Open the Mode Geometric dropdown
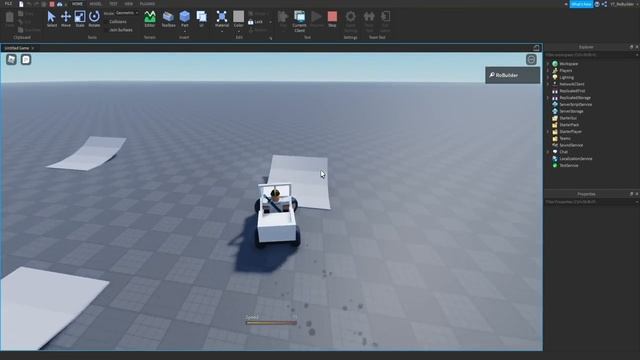640x360 pixels. (127, 13)
